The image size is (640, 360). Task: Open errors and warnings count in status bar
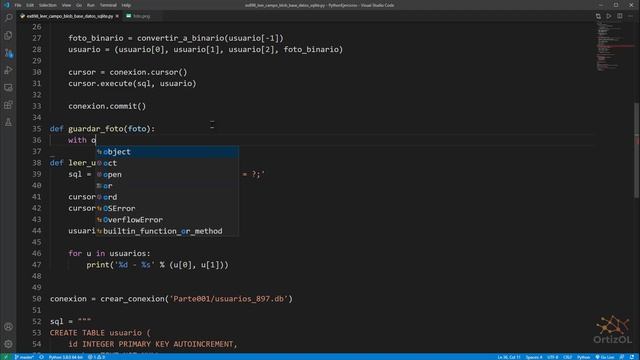[96, 357]
